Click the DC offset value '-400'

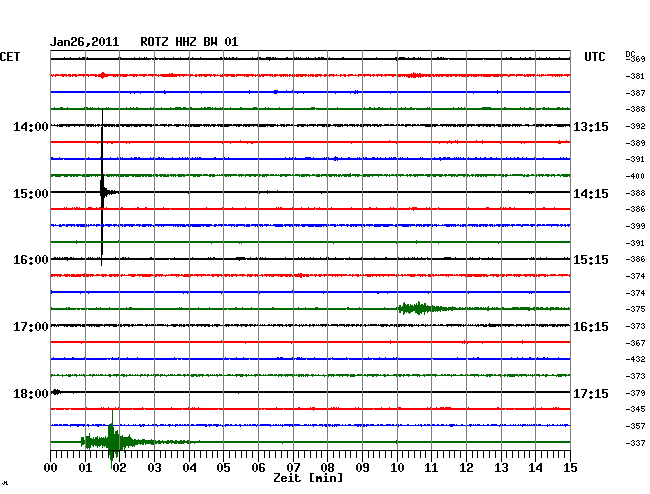click(635, 176)
